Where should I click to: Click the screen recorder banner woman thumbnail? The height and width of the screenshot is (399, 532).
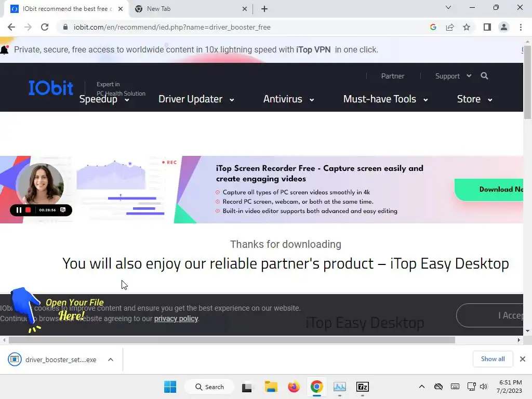(x=41, y=185)
